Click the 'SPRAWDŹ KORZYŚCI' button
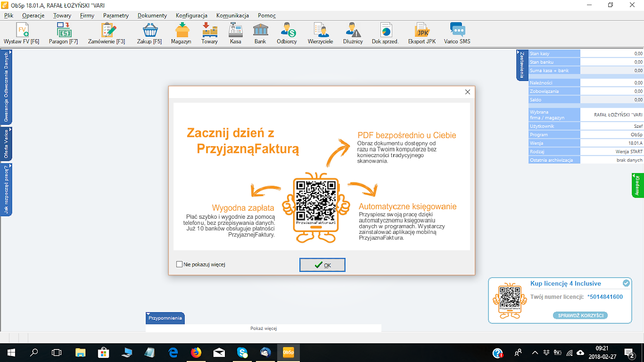644x362 pixels. pyautogui.click(x=580, y=315)
